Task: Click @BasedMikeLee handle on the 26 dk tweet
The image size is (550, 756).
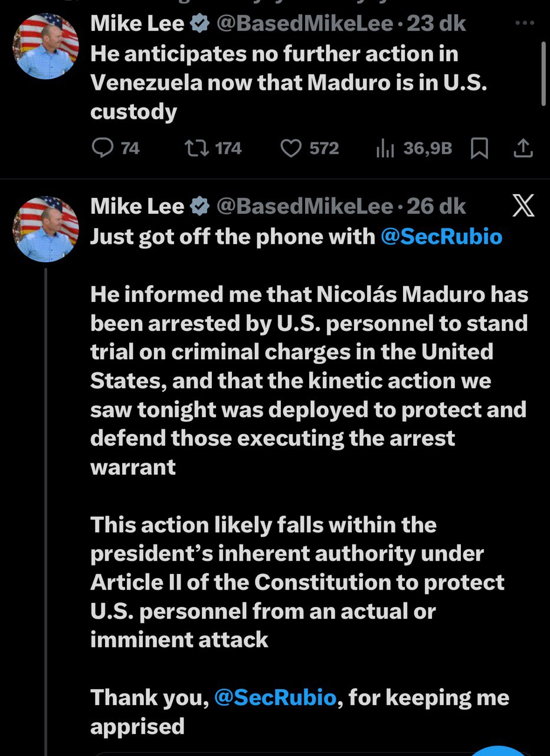Action: pos(305,206)
